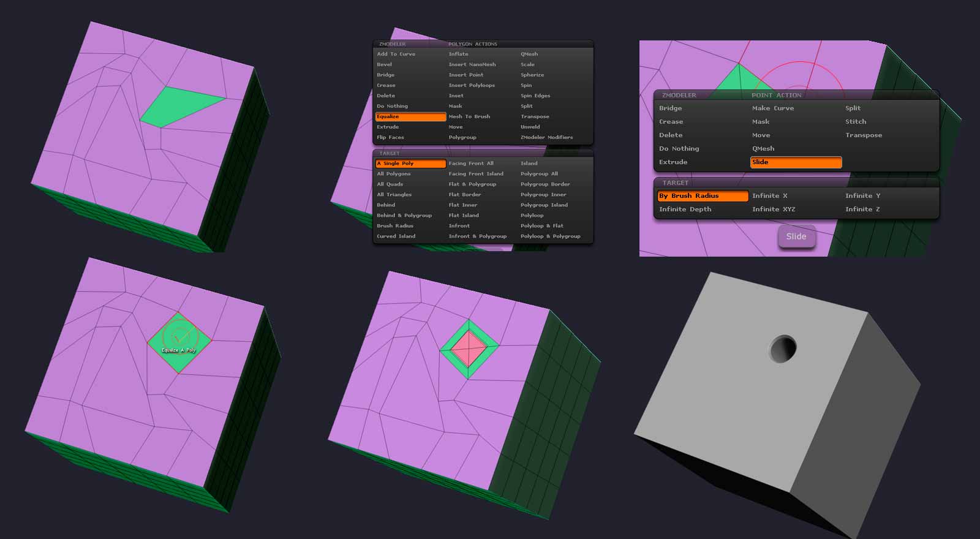Select the By Brush Radius target option

pyautogui.click(x=703, y=196)
